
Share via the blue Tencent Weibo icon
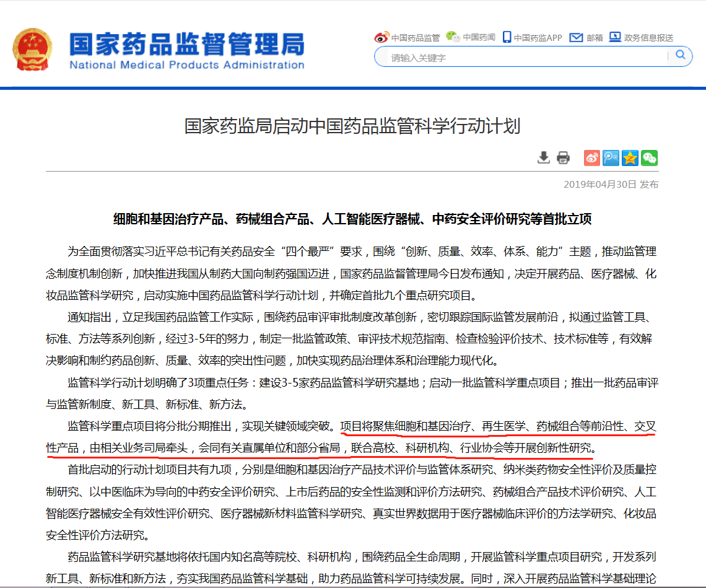[611, 158]
